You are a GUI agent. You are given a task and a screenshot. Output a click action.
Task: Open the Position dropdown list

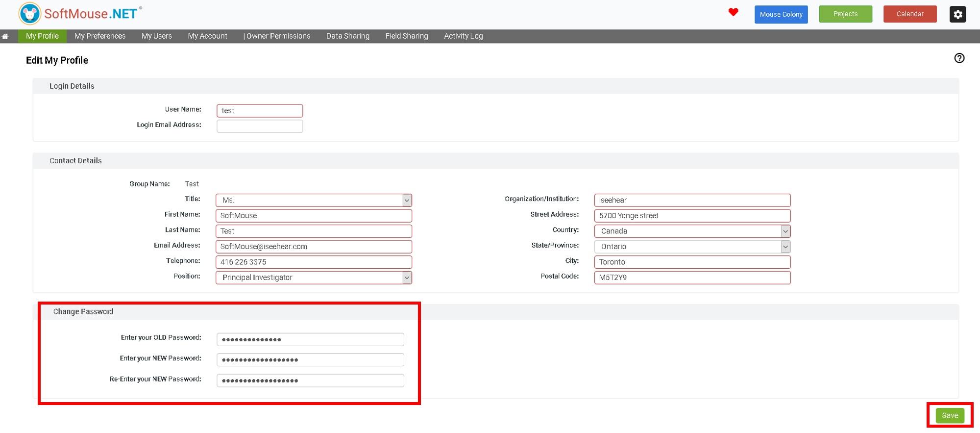[x=407, y=278]
